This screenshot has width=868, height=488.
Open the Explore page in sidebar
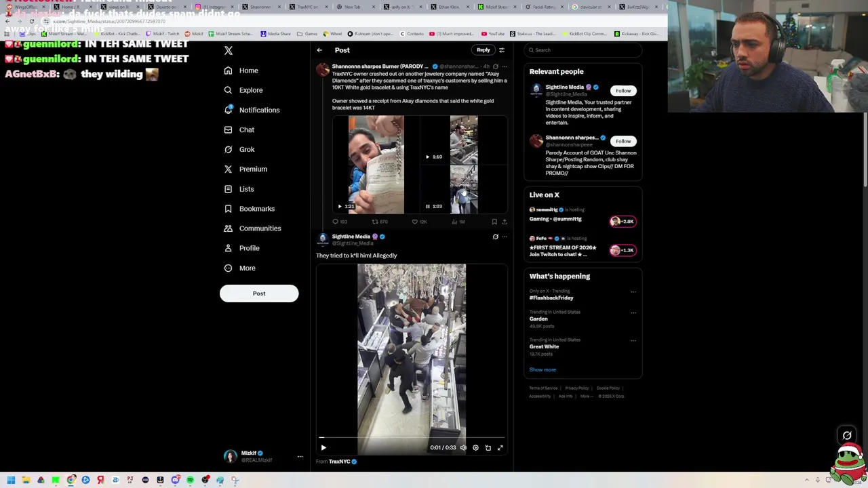point(243,90)
